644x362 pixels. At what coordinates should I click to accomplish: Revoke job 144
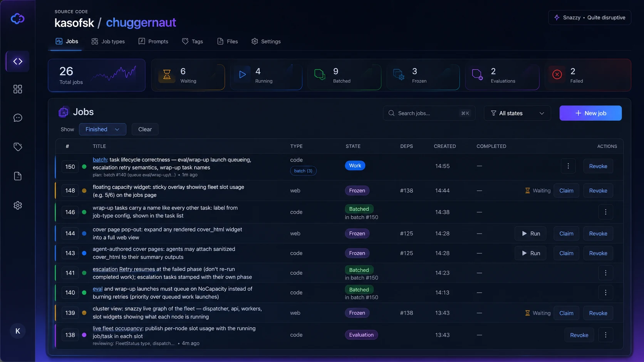click(598, 234)
